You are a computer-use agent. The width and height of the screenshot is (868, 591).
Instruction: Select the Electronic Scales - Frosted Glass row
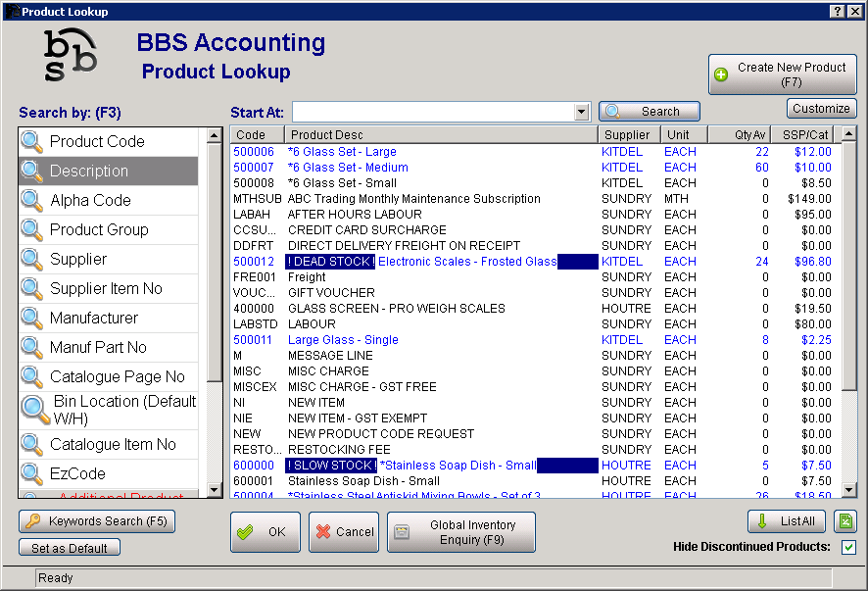click(x=466, y=262)
